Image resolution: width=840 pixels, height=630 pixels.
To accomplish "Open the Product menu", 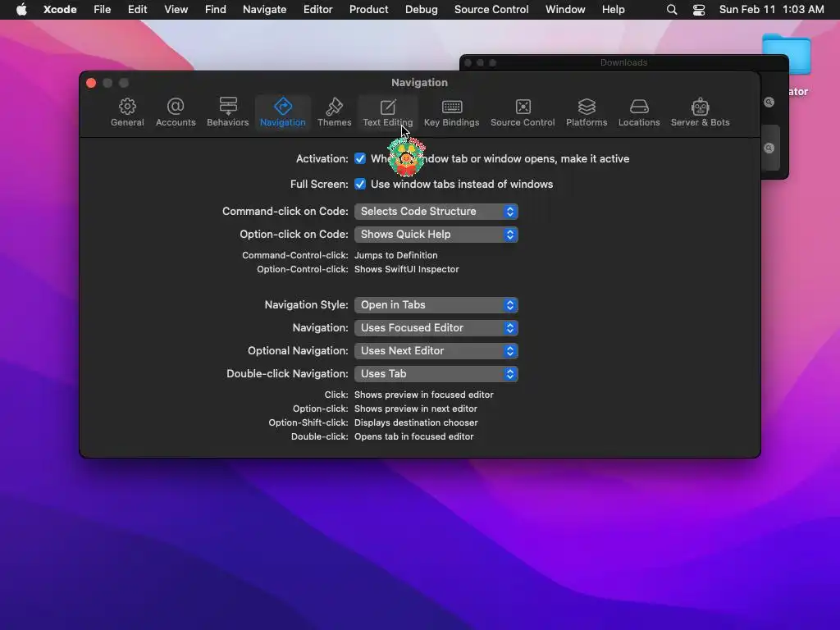I will [x=368, y=10].
